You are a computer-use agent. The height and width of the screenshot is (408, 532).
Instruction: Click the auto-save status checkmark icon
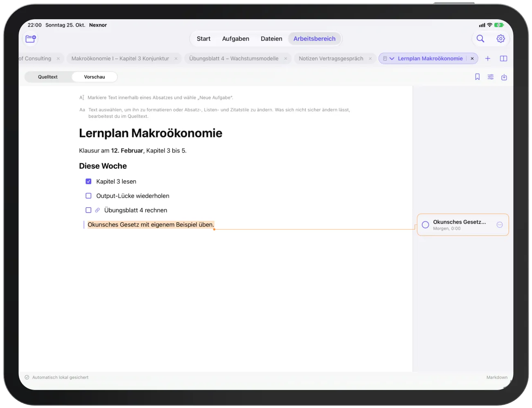point(27,377)
